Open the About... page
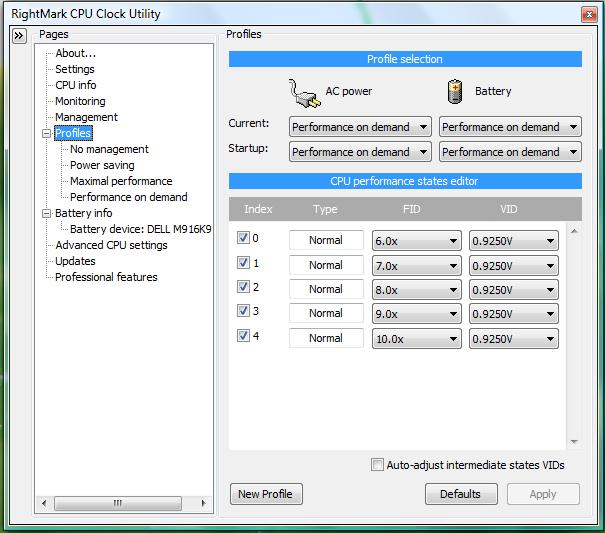Viewport: 605px width, 533px height. [75, 53]
